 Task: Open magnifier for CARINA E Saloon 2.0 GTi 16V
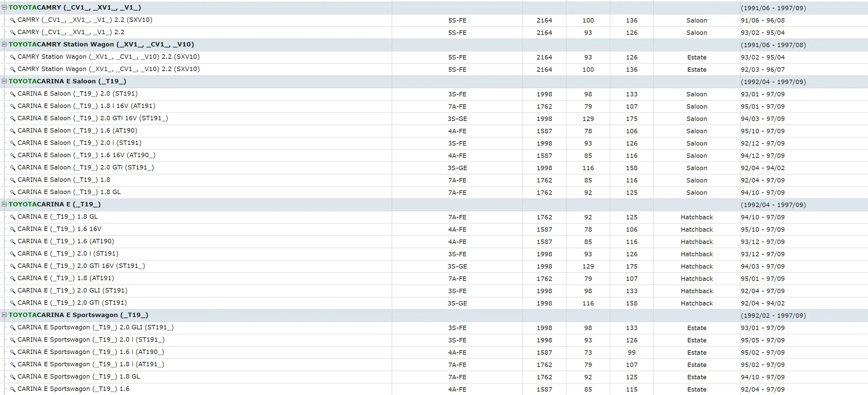[x=13, y=119]
